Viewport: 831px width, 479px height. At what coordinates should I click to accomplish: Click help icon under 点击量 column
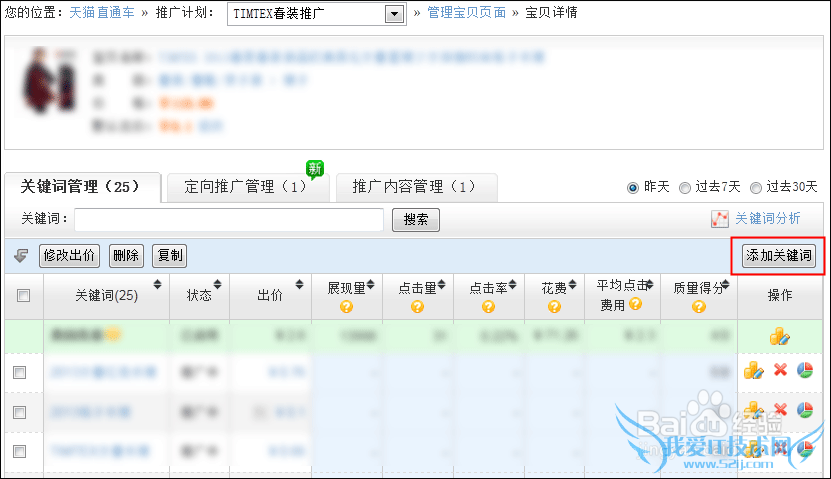418,307
